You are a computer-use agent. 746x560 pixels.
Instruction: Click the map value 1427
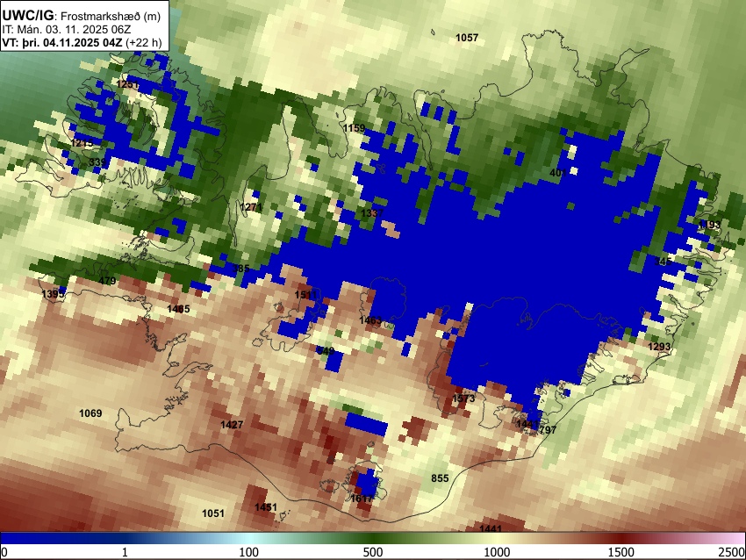tap(232, 425)
